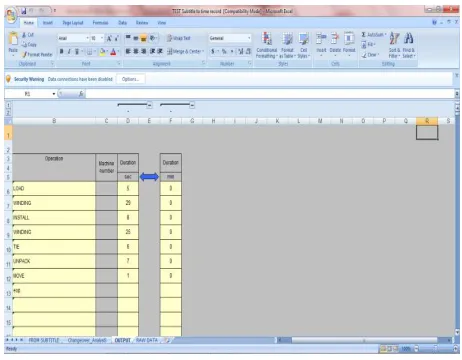The image size is (462, 360).
Task: Switch to the Data ribbon tab
Action: (x=122, y=23)
